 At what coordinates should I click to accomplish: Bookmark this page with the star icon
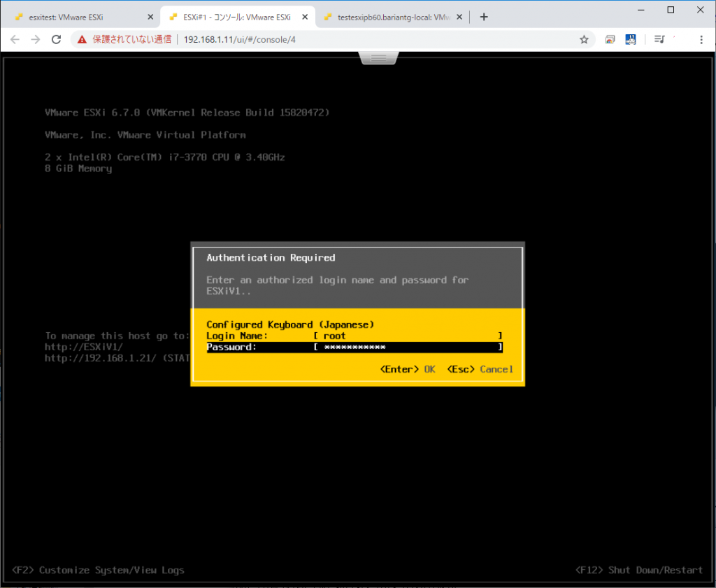pos(584,40)
